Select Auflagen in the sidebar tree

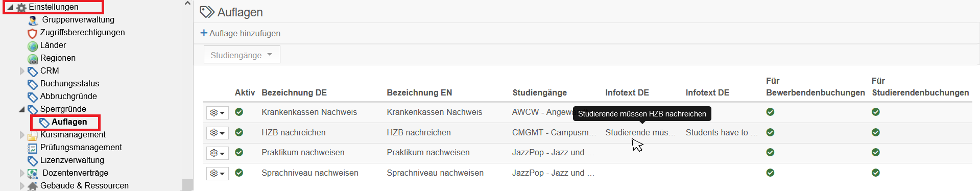point(69,122)
